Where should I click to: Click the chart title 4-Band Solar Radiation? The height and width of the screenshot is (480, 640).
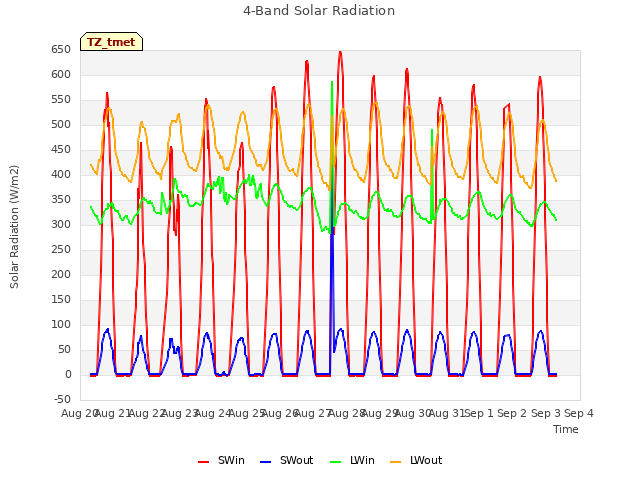click(319, 11)
